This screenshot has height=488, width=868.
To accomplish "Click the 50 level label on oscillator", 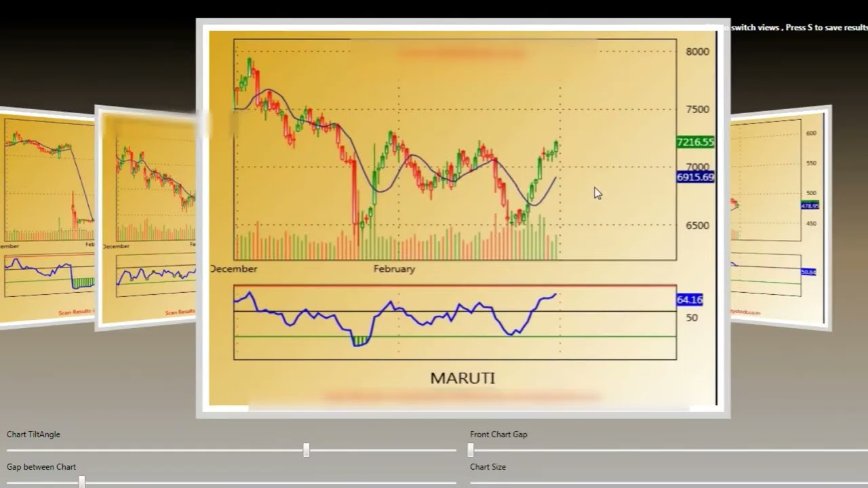I will [692, 317].
